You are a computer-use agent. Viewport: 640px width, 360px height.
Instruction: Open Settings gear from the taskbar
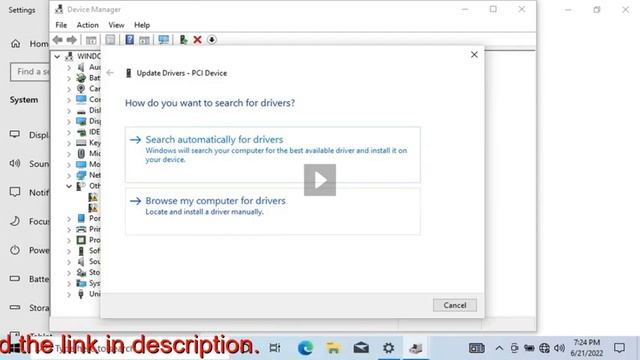coord(389,348)
